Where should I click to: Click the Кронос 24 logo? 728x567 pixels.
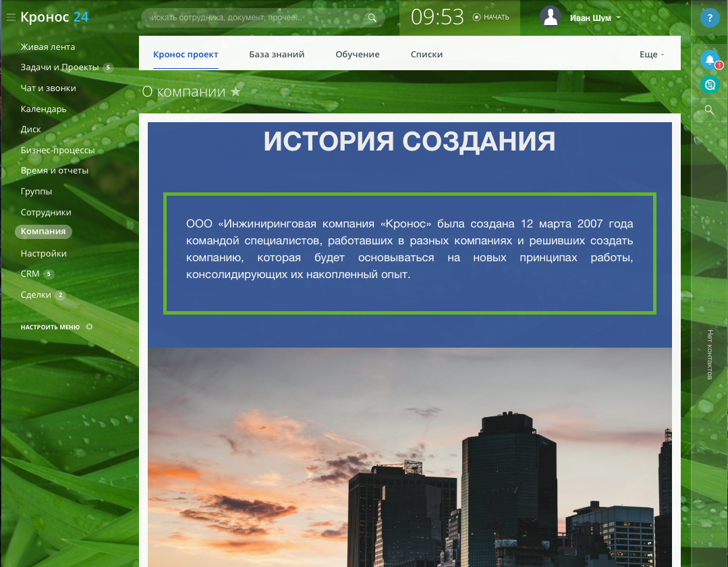pos(55,17)
